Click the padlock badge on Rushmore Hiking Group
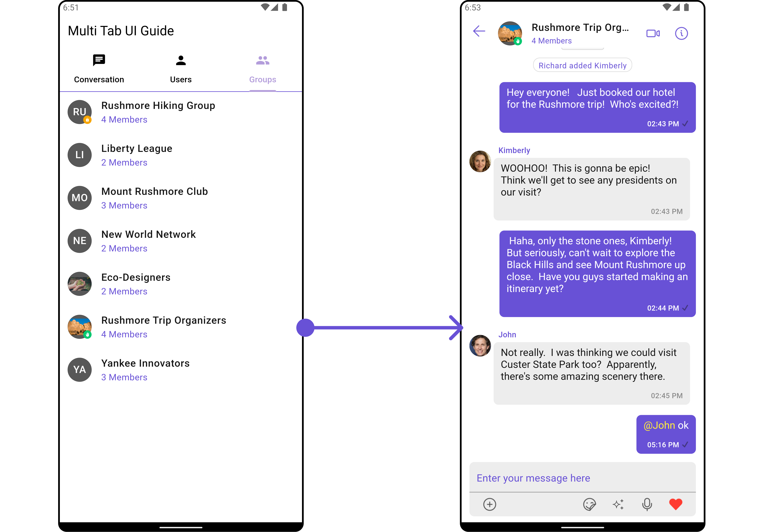Viewport: 767px width, 532px height. pos(88,120)
